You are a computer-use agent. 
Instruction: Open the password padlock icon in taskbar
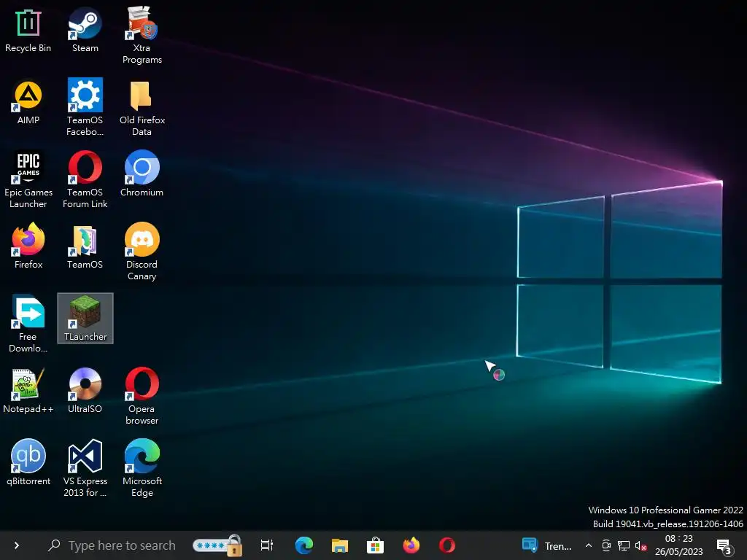217,545
